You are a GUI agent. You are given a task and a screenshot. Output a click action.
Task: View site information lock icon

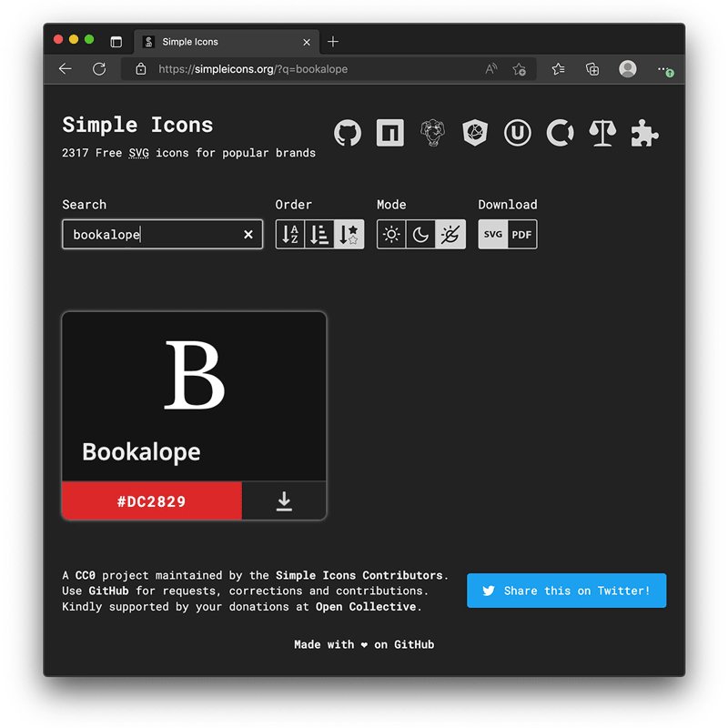point(141,69)
